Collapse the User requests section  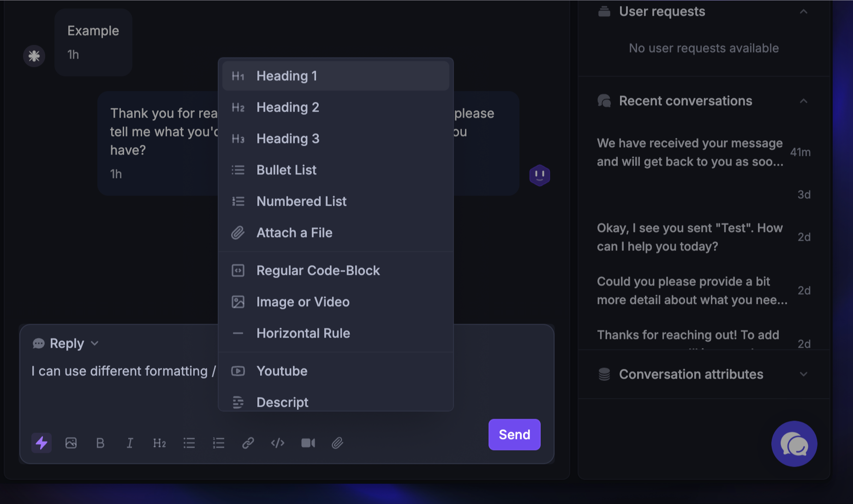coord(803,12)
